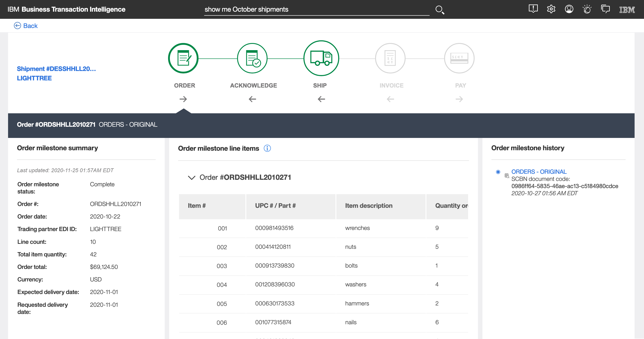The image size is (644, 339).
Task: Click the history timestamp 2020-10-27 01:56 AM EDT
Action: 544,193
